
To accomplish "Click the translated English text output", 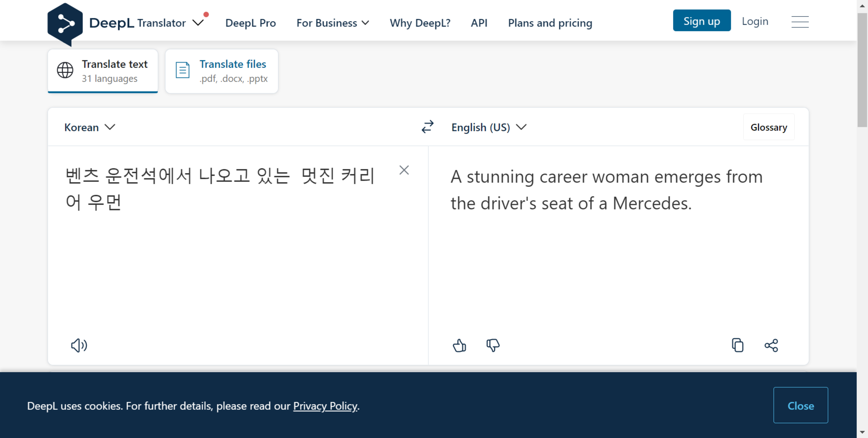I will click(606, 190).
